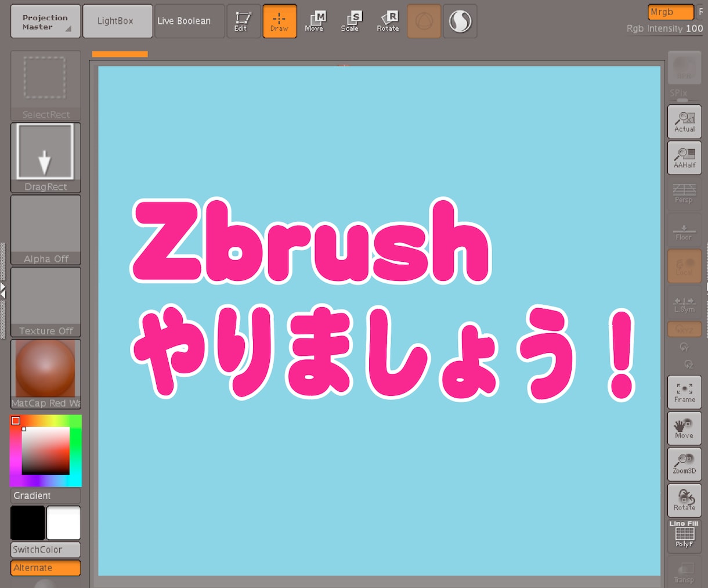
Task: Expand left tray via divider arrows
Action: [3, 290]
